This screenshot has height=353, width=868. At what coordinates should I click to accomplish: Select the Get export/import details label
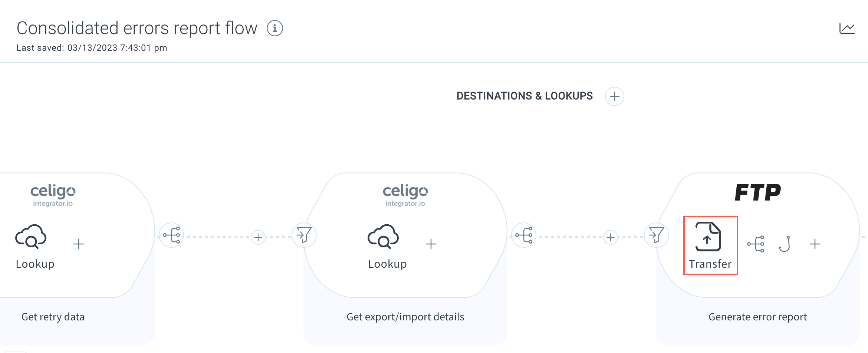point(405,317)
